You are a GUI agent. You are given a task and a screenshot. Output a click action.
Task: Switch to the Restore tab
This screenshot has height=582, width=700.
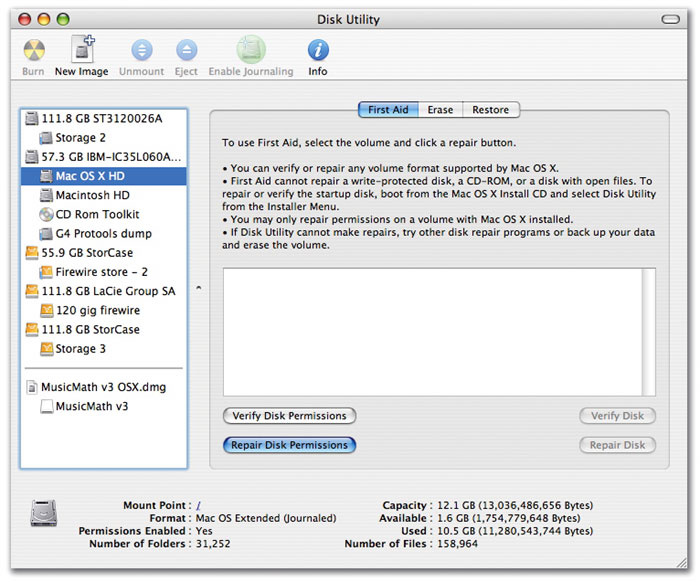[491, 110]
